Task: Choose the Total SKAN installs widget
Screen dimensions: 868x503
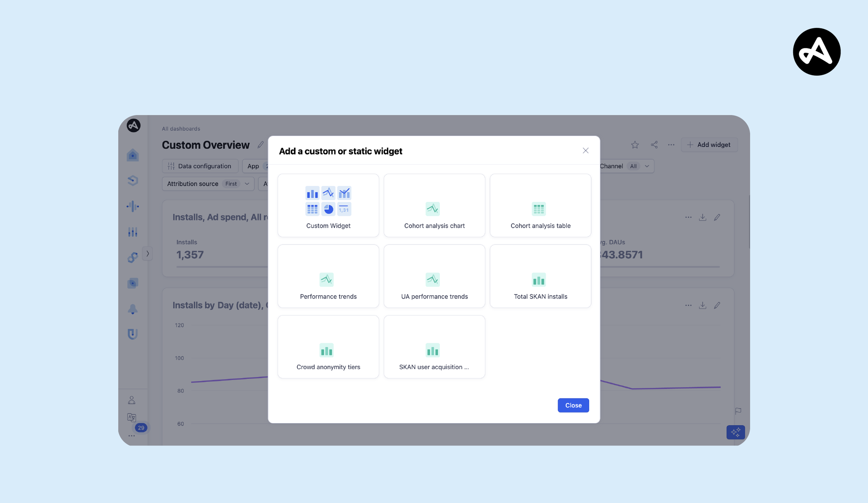Action: [x=540, y=276]
